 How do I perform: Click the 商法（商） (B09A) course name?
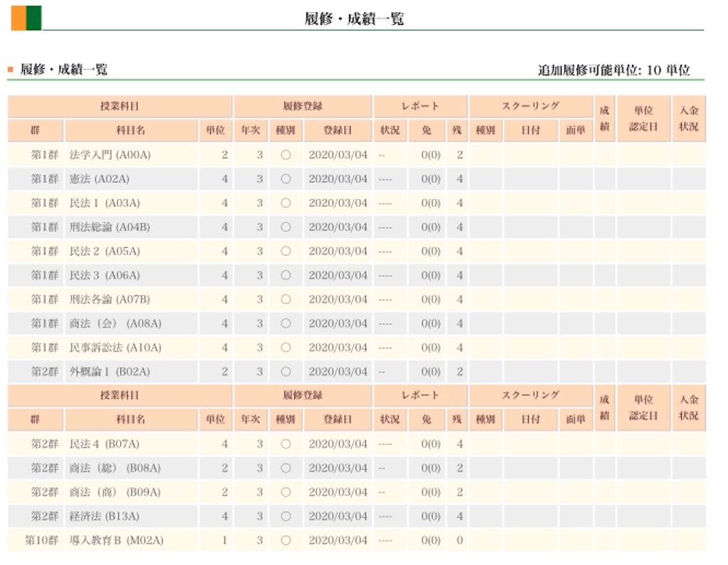pos(115,493)
